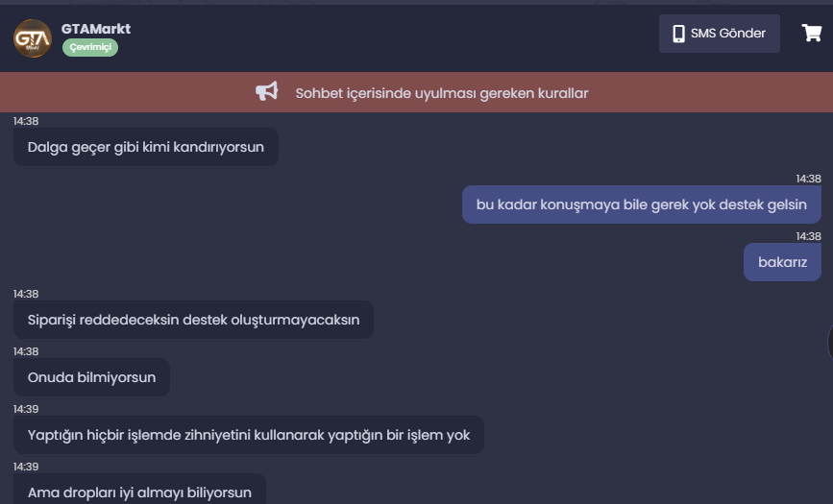Click the 'Yaptığın hiçbir işlemde zihniyetini' message
Viewport: 833px width, 504px height.
[x=249, y=435]
